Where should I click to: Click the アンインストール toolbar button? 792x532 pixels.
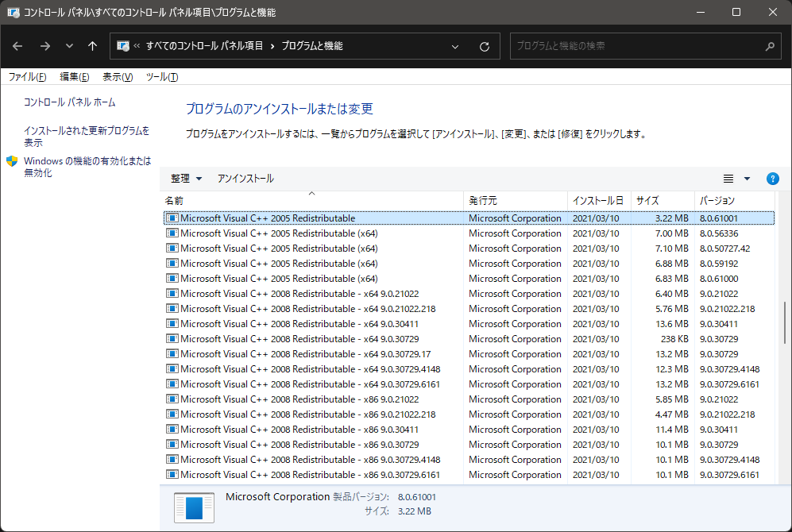click(x=245, y=178)
